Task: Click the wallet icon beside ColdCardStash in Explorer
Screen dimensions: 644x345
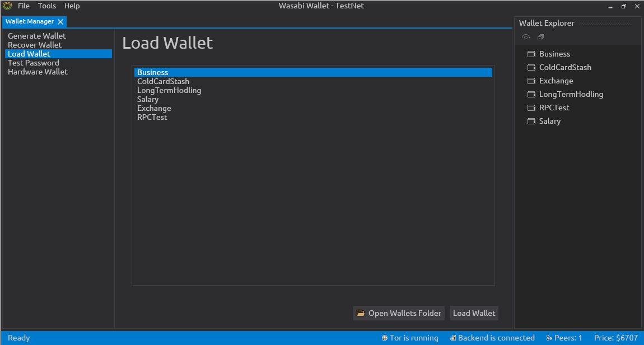Action: pos(531,67)
